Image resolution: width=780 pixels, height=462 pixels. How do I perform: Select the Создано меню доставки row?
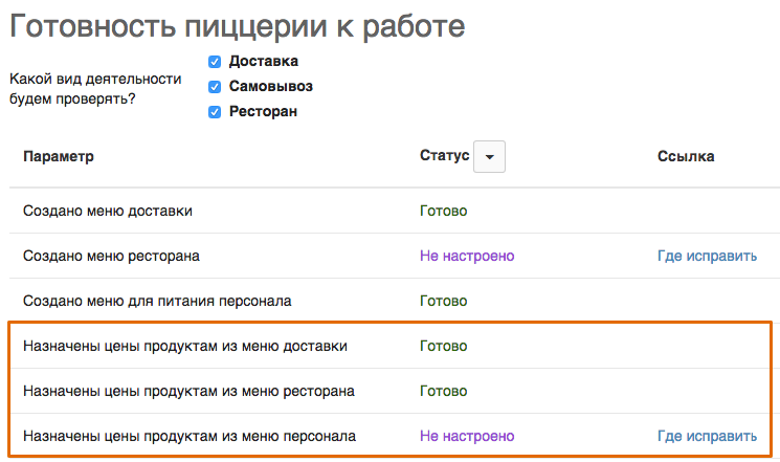point(394,211)
